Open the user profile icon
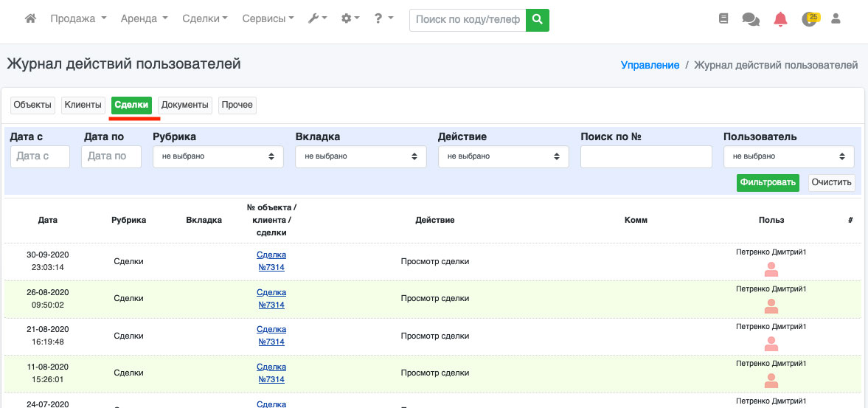Viewport: 868px width, 408px height. coord(836,19)
